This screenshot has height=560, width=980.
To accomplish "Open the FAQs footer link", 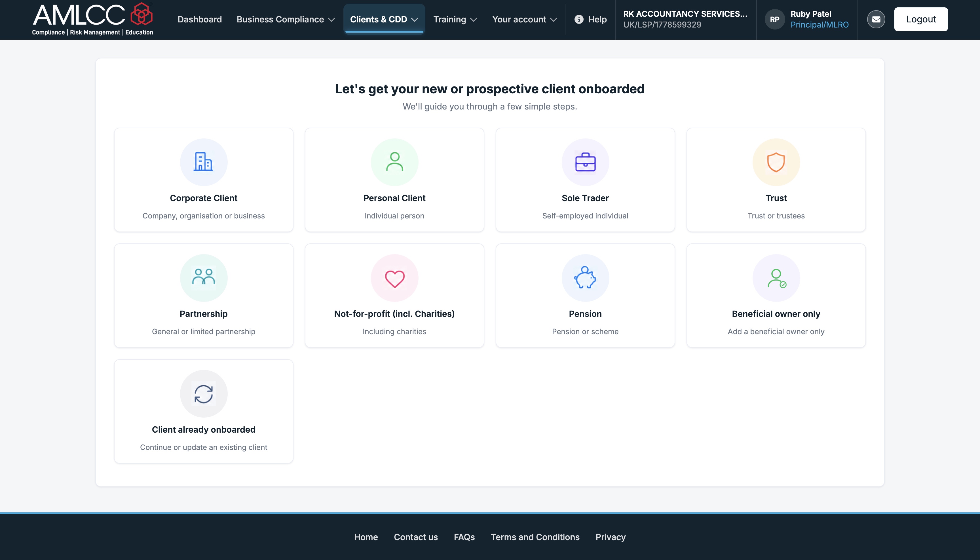I will pyautogui.click(x=464, y=537).
